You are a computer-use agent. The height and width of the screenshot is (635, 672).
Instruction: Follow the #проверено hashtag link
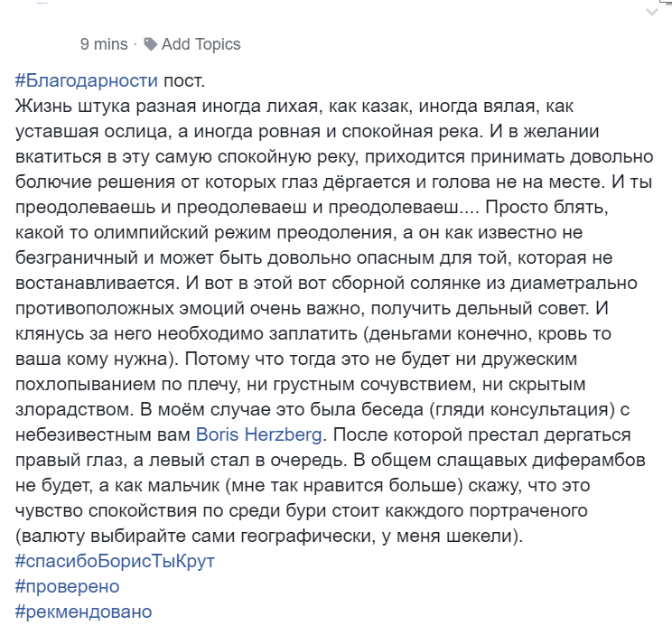pyautogui.click(x=67, y=586)
